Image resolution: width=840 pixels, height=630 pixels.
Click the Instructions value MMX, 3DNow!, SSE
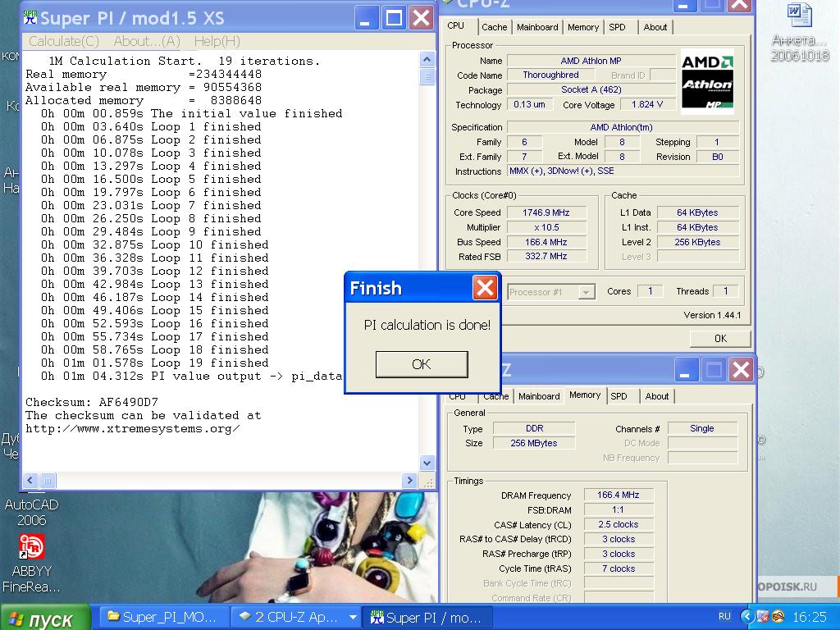(x=623, y=171)
